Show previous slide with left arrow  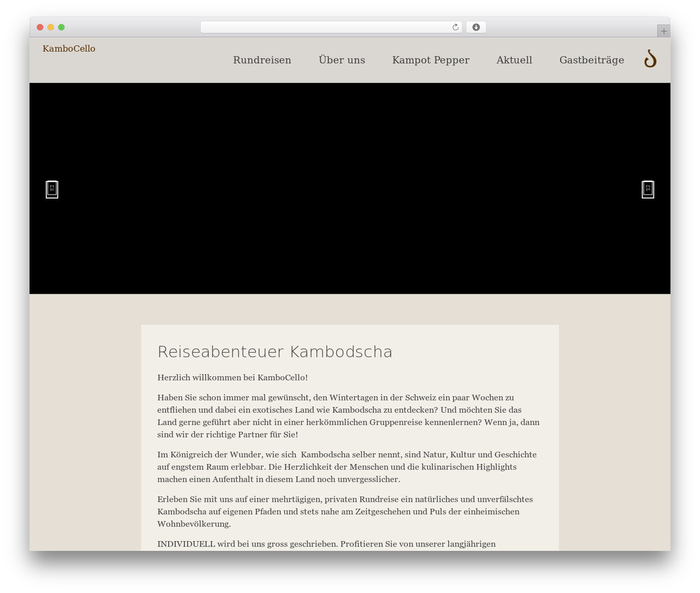coord(52,189)
